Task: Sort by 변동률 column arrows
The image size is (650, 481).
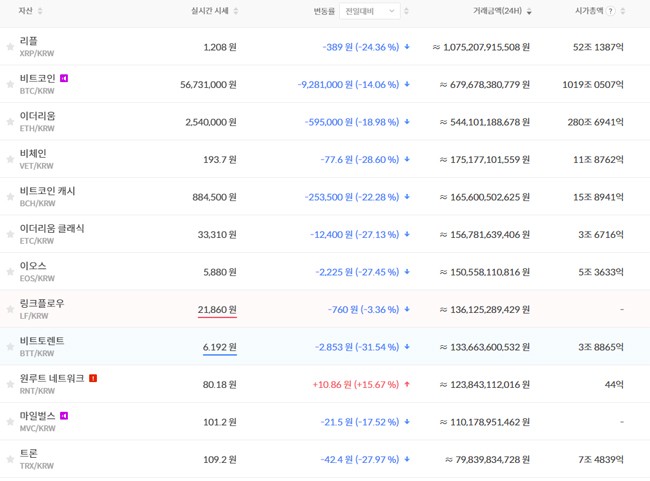Action: point(406,11)
